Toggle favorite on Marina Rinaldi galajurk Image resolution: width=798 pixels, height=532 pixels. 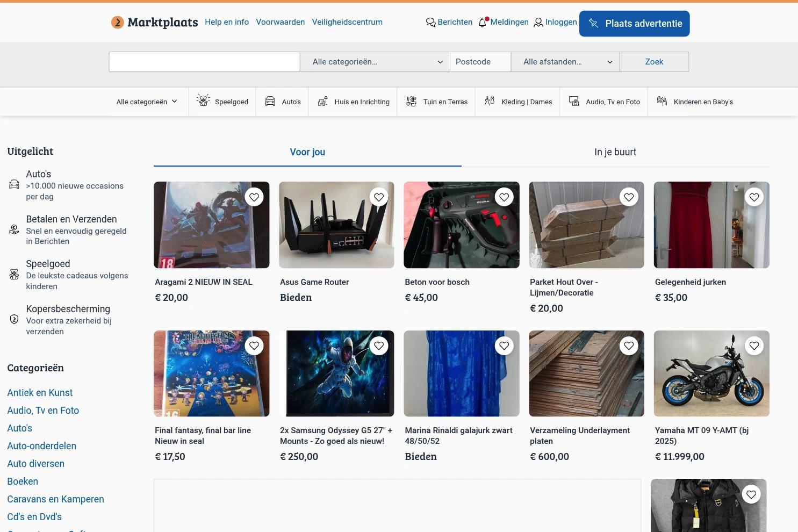(504, 346)
